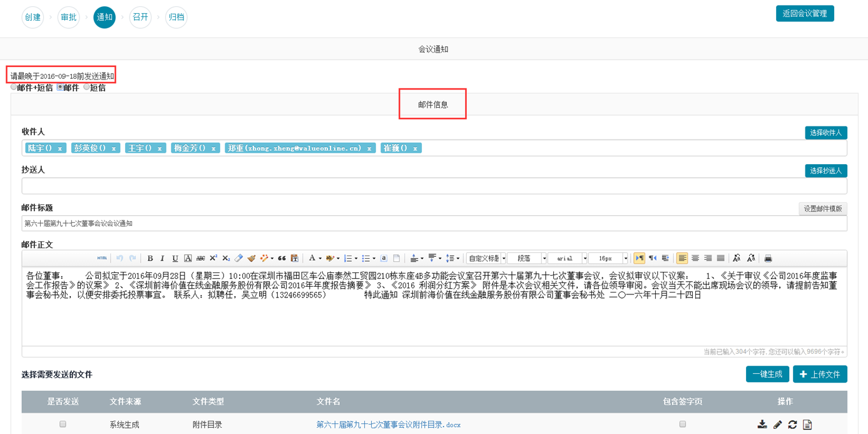Go to the 审批 step
The image size is (868, 434).
[68, 17]
